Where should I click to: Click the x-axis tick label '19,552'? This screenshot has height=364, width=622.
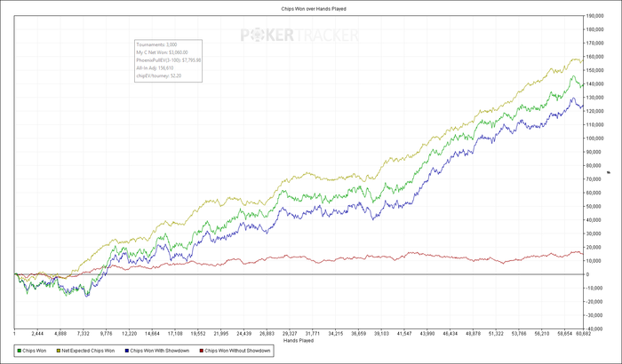point(198,334)
